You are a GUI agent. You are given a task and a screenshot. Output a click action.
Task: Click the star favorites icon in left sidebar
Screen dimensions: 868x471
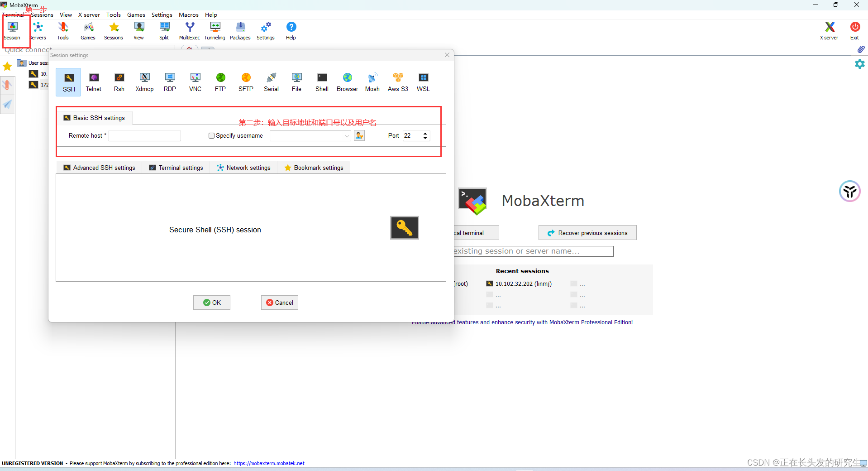7,67
